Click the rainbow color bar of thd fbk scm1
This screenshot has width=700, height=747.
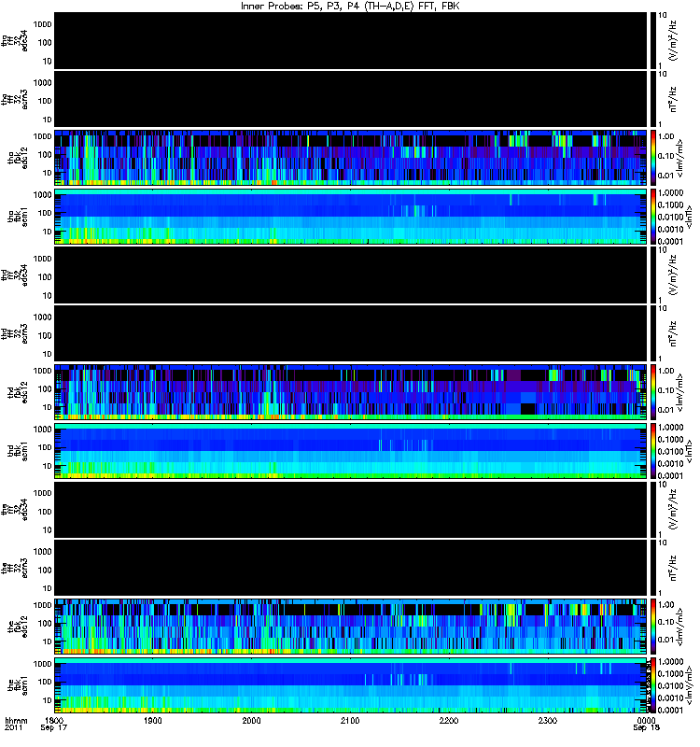[x=652, y=451]
